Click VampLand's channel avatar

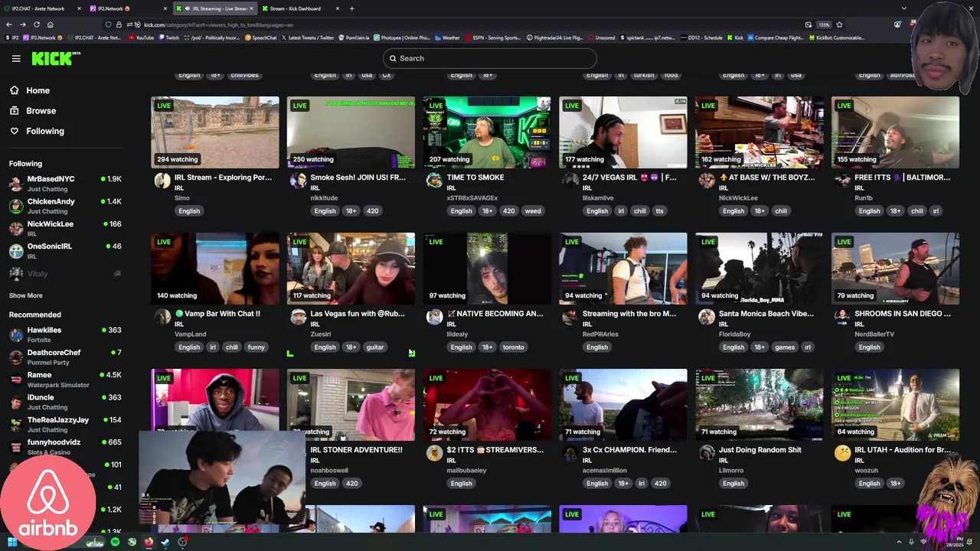(x=162, y=317)
